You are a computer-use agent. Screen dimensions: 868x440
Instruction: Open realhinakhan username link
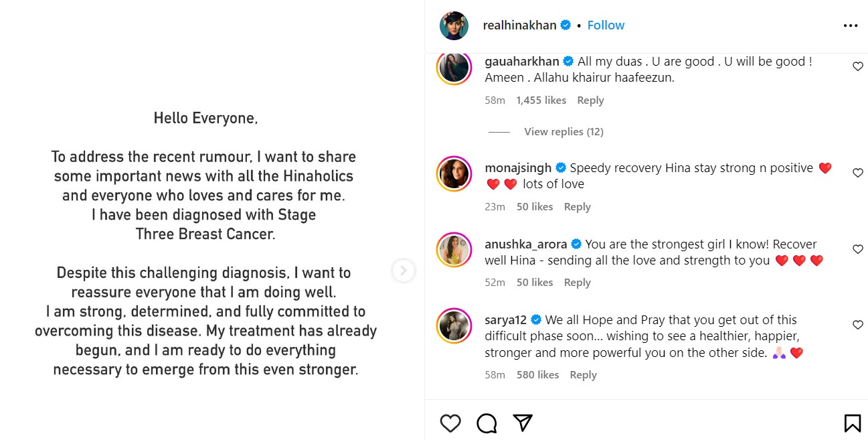pyautogui.click(x=519, y=25)
